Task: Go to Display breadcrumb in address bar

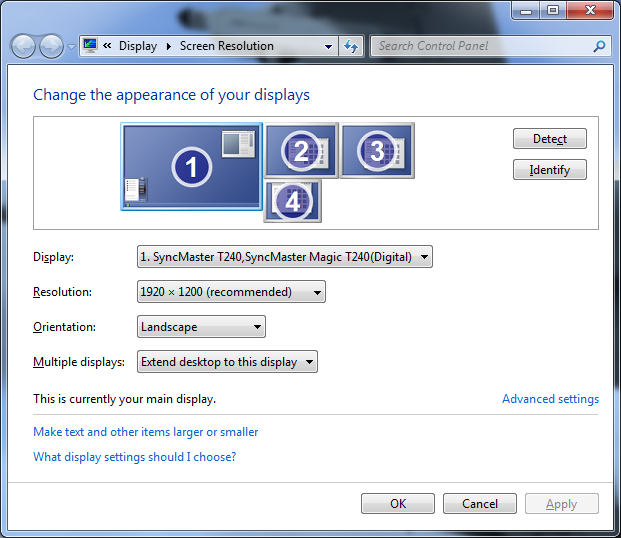Action: click(138, 46)
